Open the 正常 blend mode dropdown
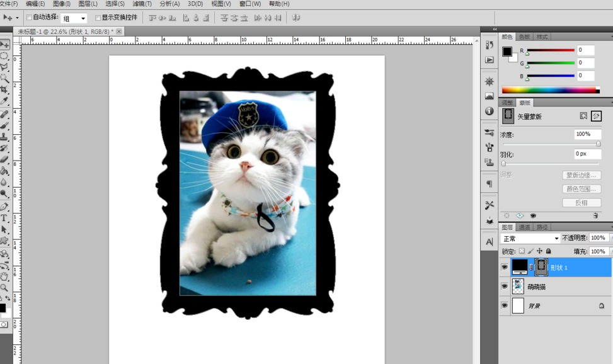Image resolution: width=613 pixels, height=364 pixels. pyautogui.click(x=530, y=238)
